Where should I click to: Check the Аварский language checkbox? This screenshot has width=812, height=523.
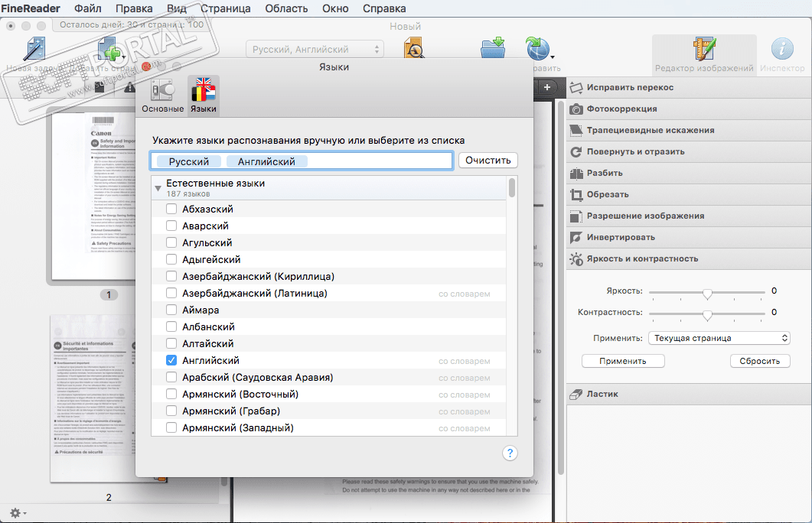[171, 226]
